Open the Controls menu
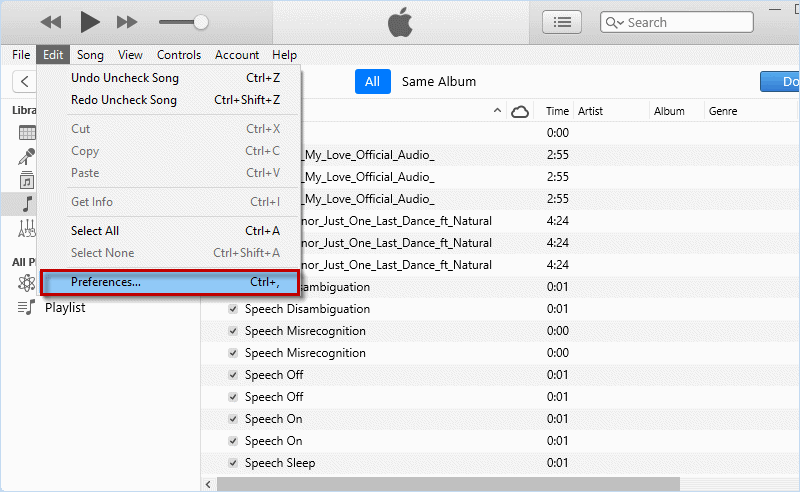 (179, 55)
